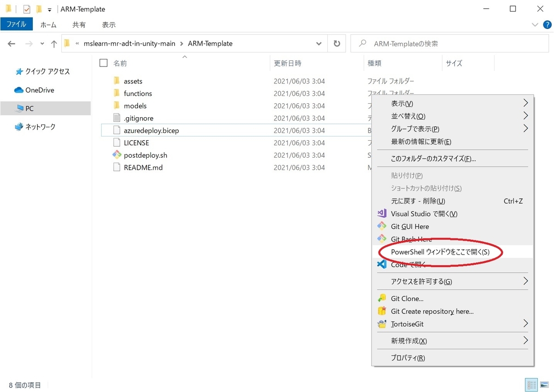The height and width of the screenshot is (392, 554).
Task: Click Properties quick access toolbar icon
Action: (27, 9)
